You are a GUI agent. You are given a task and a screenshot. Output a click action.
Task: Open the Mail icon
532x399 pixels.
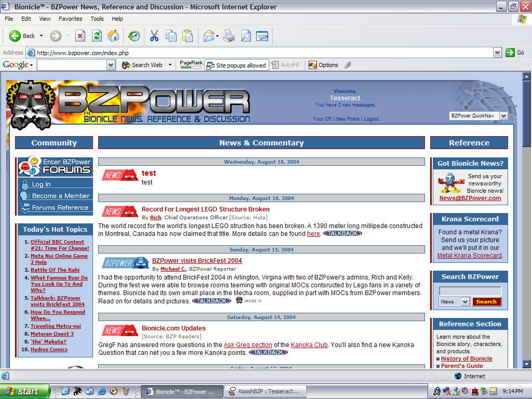208,36
